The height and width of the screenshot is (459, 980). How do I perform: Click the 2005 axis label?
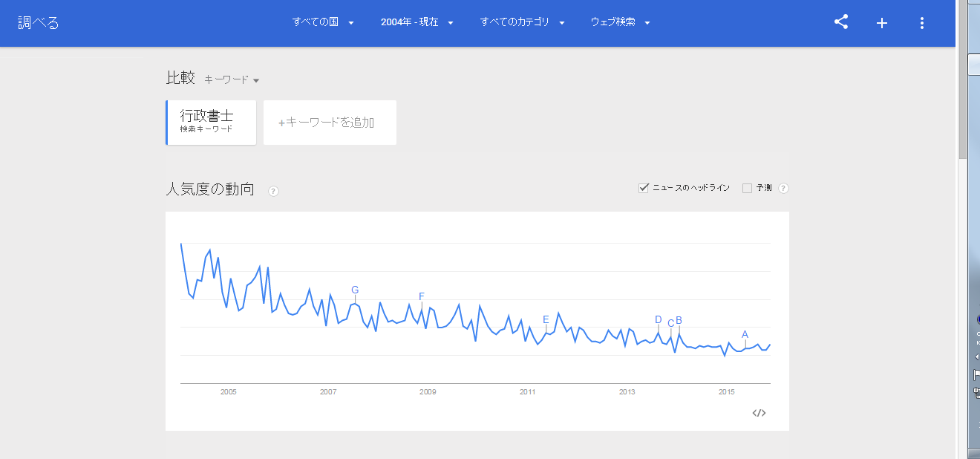click(x=228, y=392)
